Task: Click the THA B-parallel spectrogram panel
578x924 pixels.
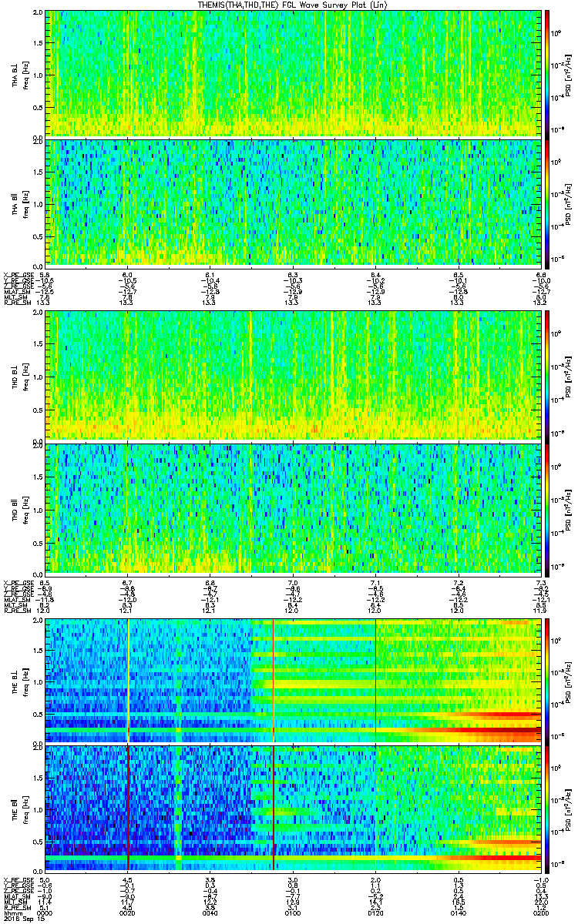Action: pos(292,203)
